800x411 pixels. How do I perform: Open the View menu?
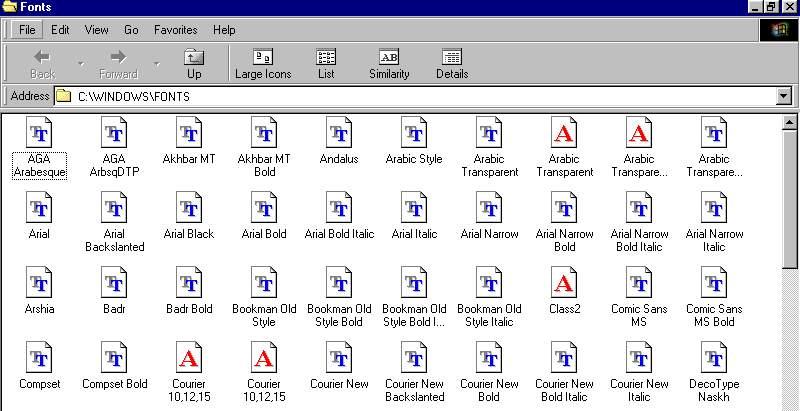point(96,30)
